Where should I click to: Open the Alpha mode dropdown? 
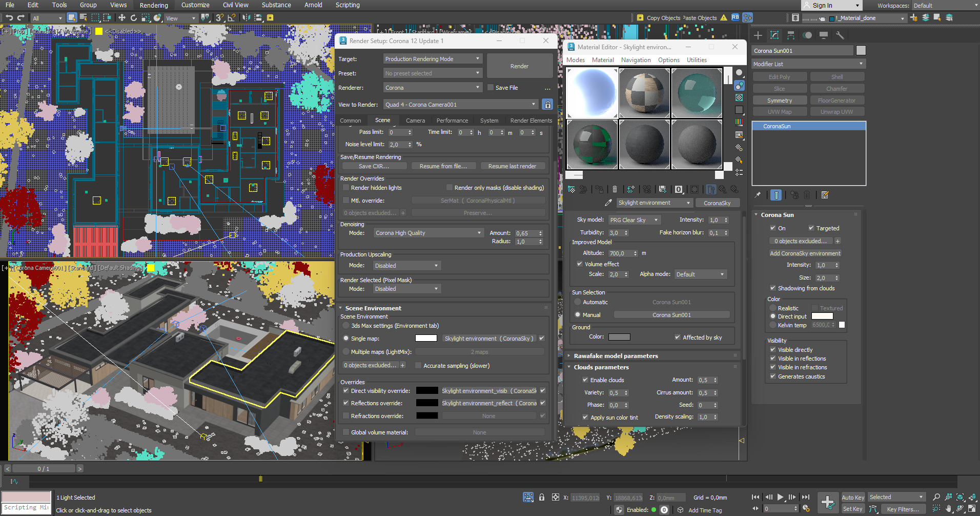[x=701, y=274]
